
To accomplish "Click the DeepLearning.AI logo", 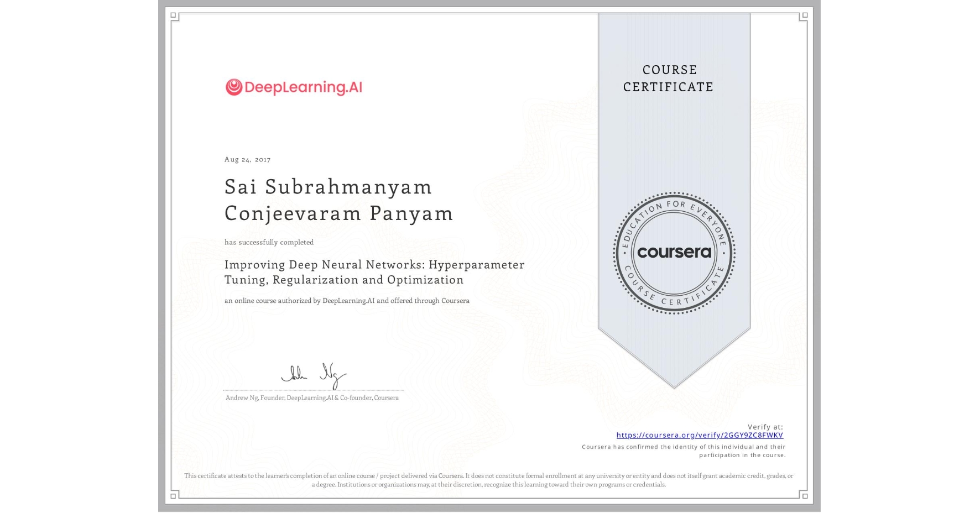I will tap(294, 87).
